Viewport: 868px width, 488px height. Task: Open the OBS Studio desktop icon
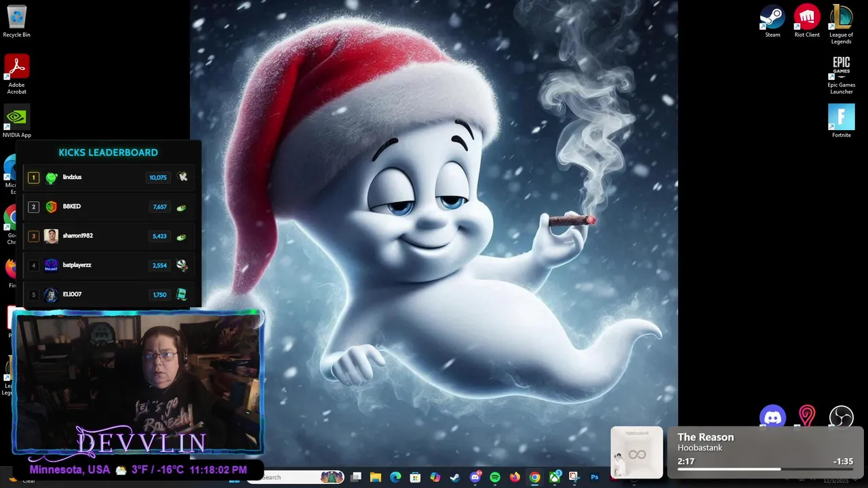point(841,418)
